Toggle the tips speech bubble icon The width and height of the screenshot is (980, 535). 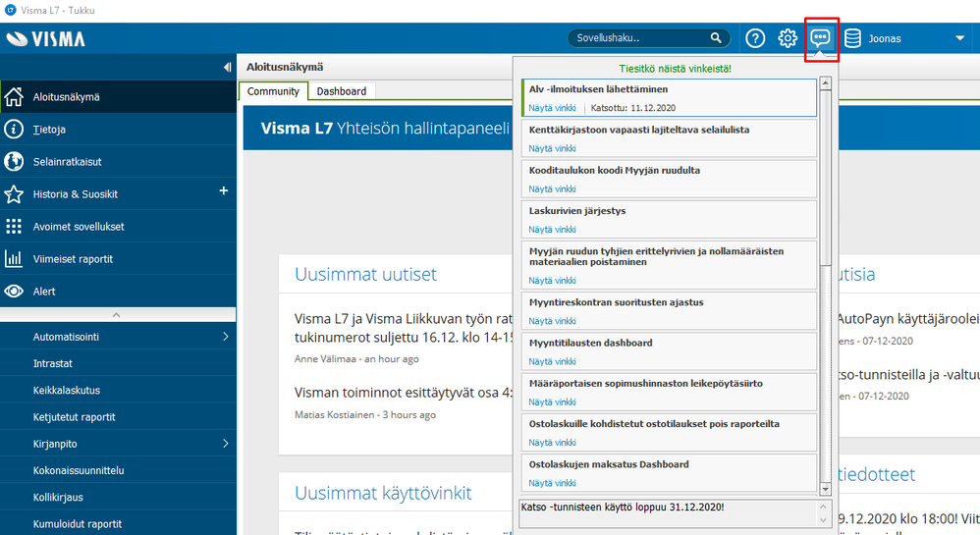pyautogui.click(x=820, y=38)
